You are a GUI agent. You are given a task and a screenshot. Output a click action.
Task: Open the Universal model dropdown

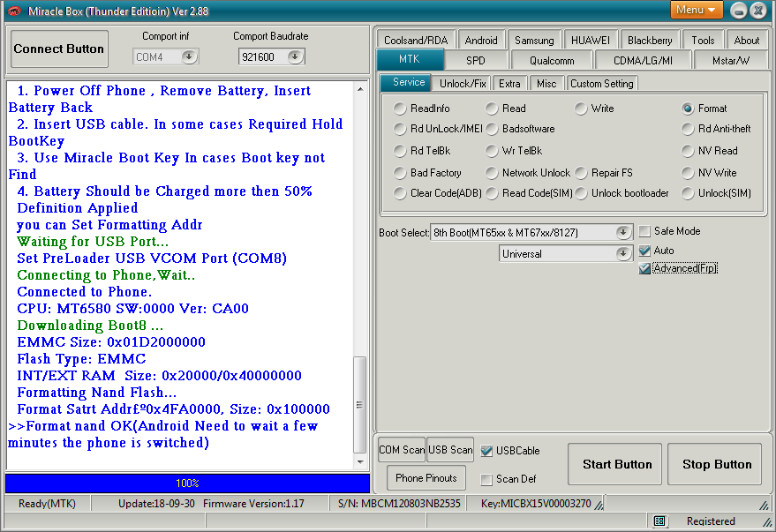623,253
